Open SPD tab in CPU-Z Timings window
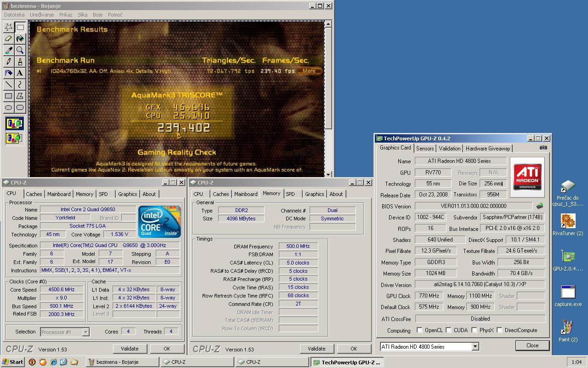This screenshot has width=588, height=368. (290, 194)
